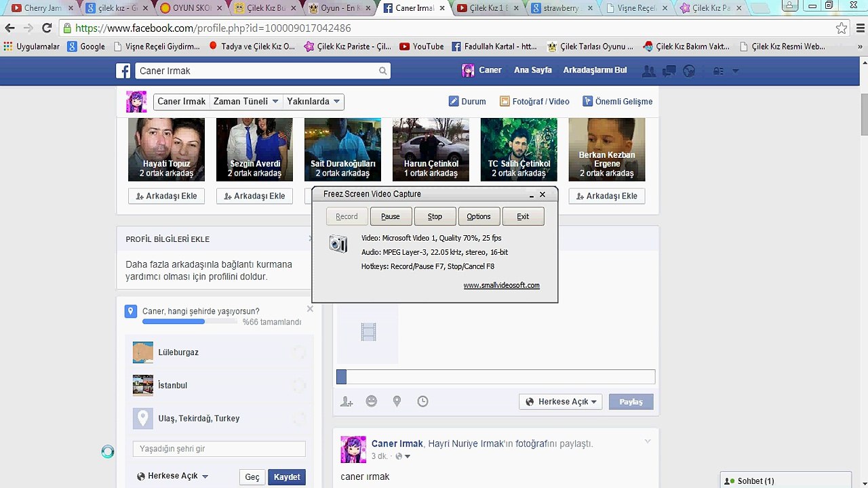Viewport: 868px width, 488px height.
Task: Expand post options chevron on Caner's post
Action: click(648, 441)
